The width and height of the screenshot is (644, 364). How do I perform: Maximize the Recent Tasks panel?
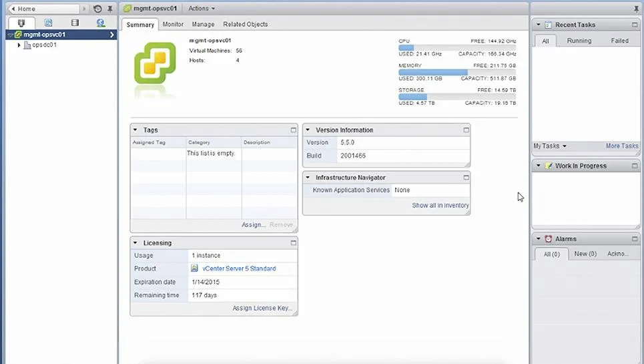tap(635, 25)
